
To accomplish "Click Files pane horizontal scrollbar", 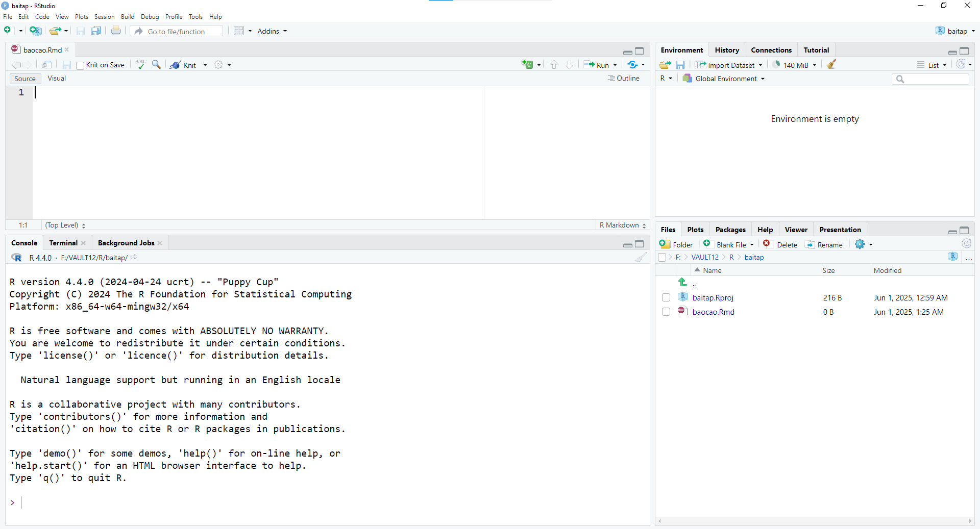I will 815,521.
